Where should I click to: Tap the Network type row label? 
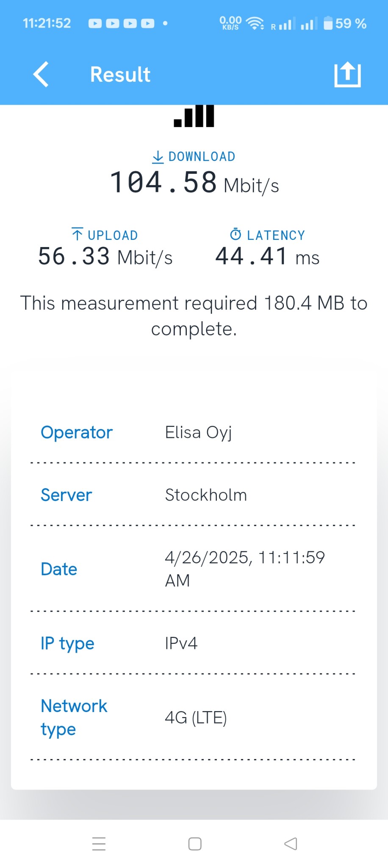(74, 718)
